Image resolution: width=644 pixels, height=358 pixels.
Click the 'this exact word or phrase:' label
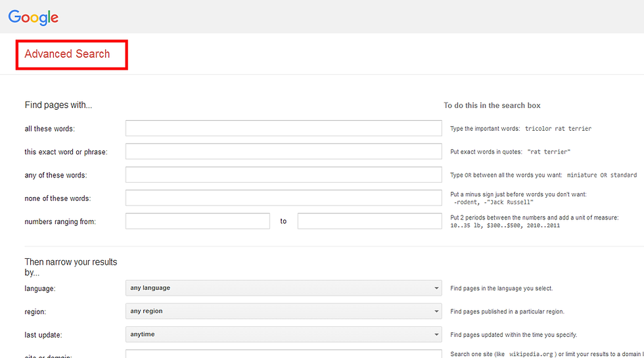[66, 152]
